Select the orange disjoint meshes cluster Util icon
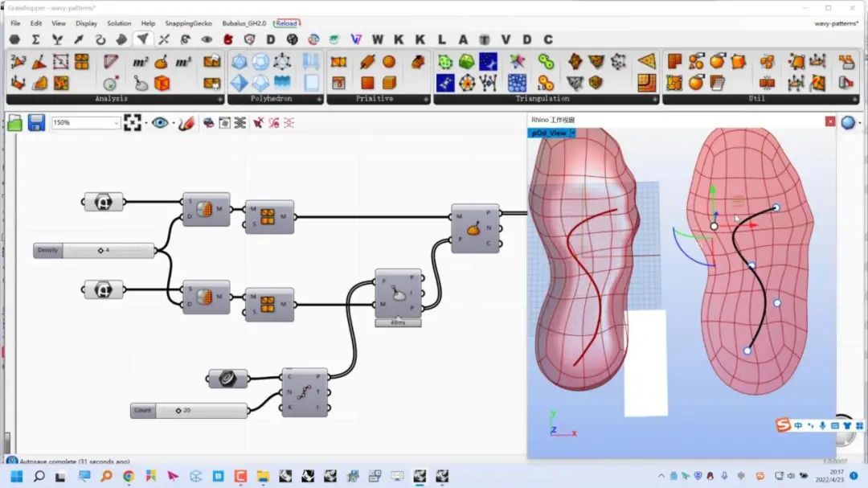The image size is (868, 488). point(768,61)
